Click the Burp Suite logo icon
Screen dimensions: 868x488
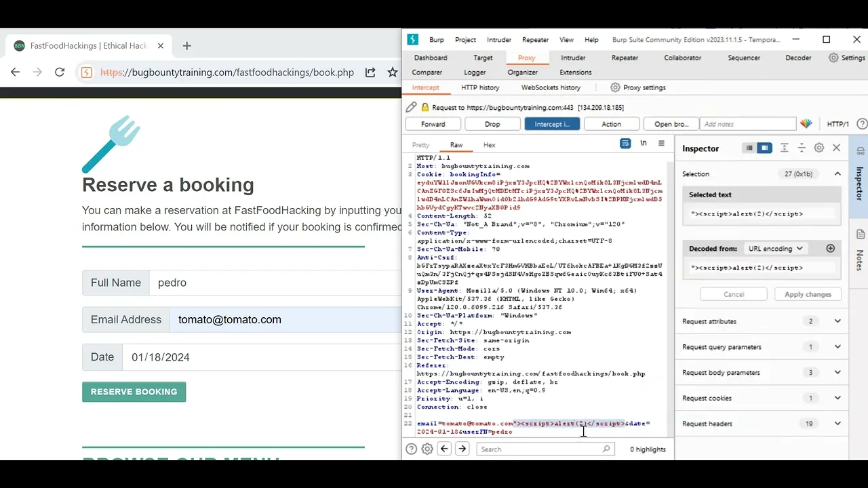click(x=412, y=39)
